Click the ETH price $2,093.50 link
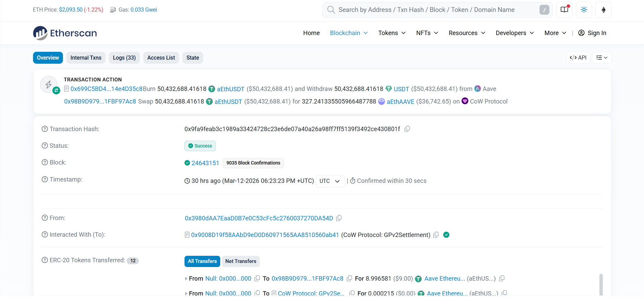 pos(71,10)
